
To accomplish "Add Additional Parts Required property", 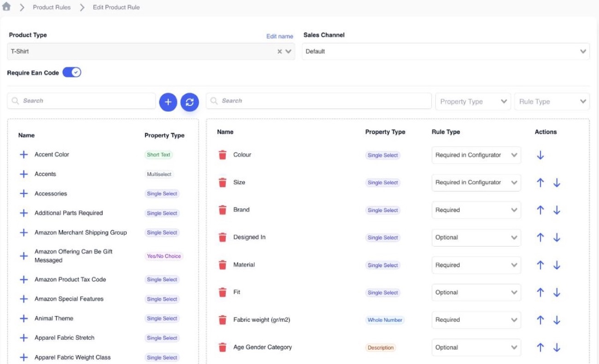I will tap(23, 213).
